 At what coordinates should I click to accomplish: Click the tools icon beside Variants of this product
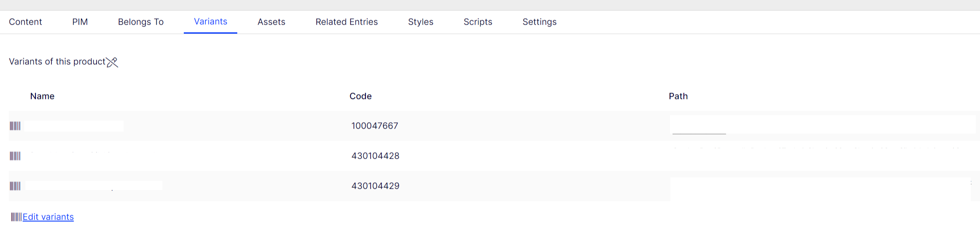(x=112, y=62)
